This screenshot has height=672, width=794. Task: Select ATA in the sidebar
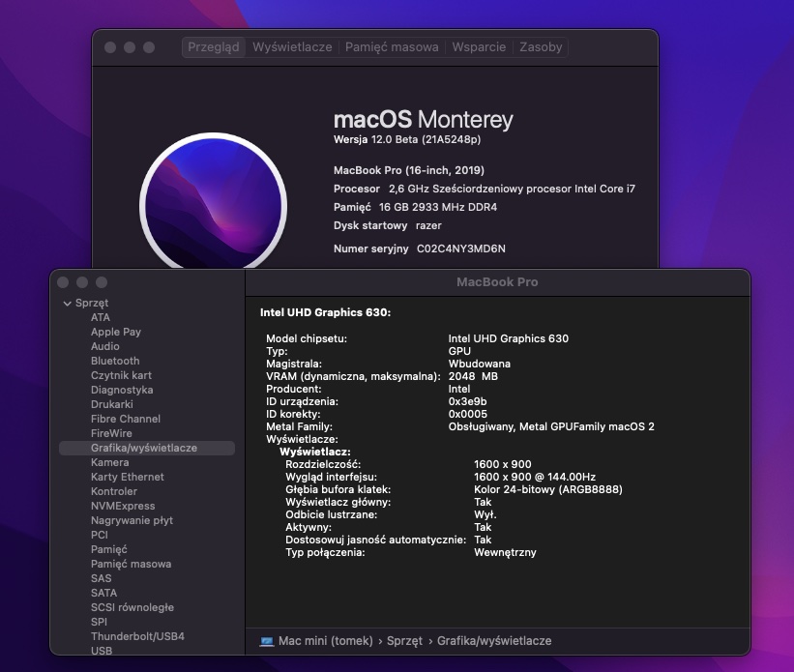click(101, 317)
